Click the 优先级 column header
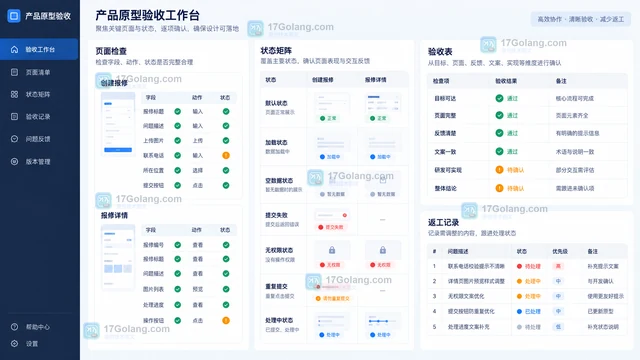The width and height of the screenshot is (640, 360). click(560, 251)
